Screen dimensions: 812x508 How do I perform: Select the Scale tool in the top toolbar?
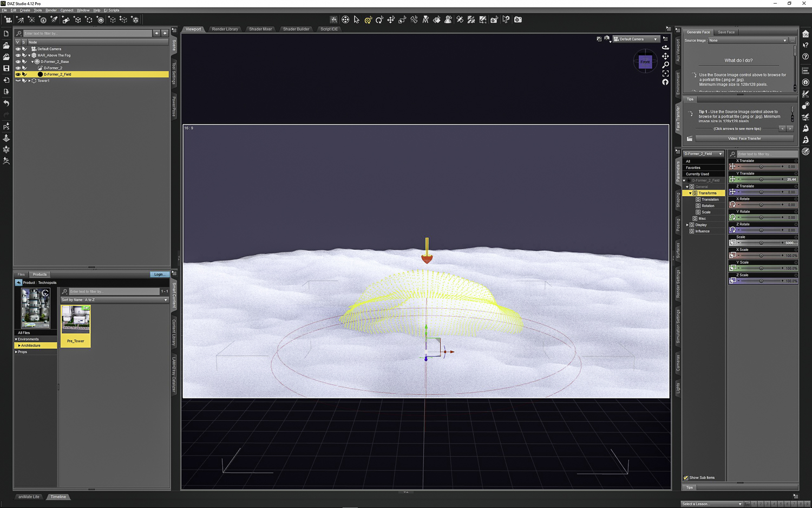402,20
